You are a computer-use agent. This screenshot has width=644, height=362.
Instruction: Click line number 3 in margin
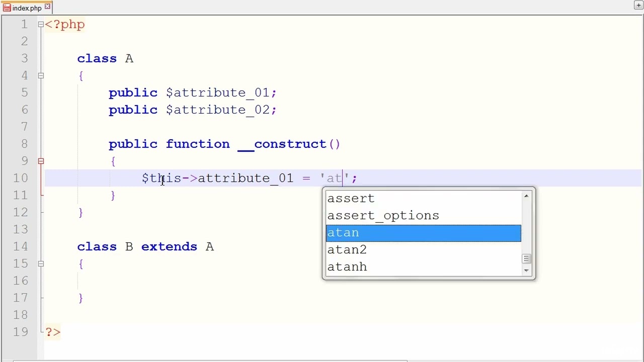pos(24,58)
